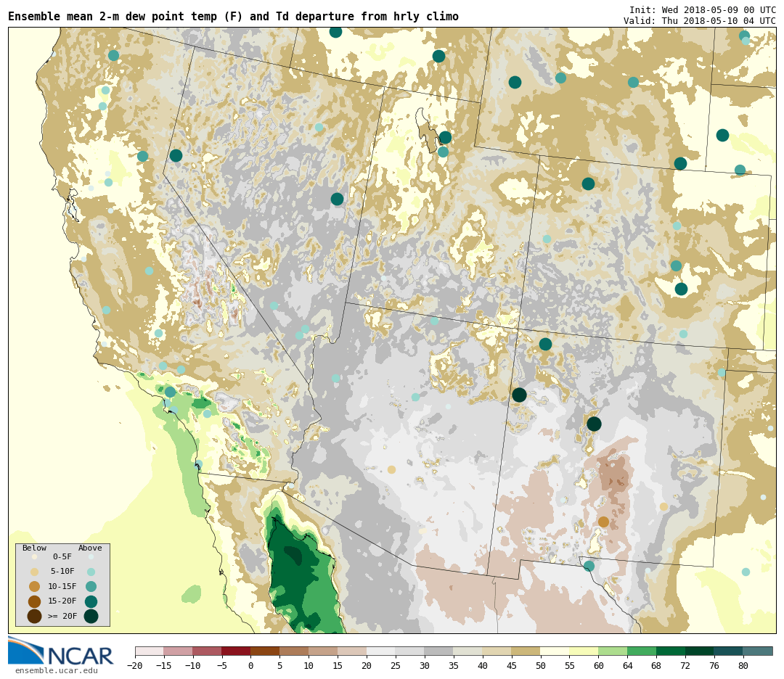Viewport: 784px width, 679px height.
Task: Click the 'Below' legend header
Action: [35, 548]
